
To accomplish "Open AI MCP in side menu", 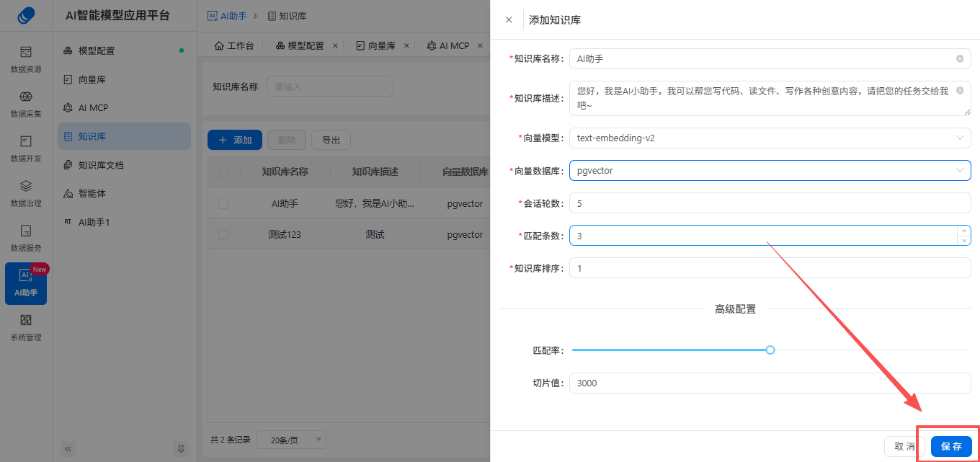I will [x=124, y=107].
